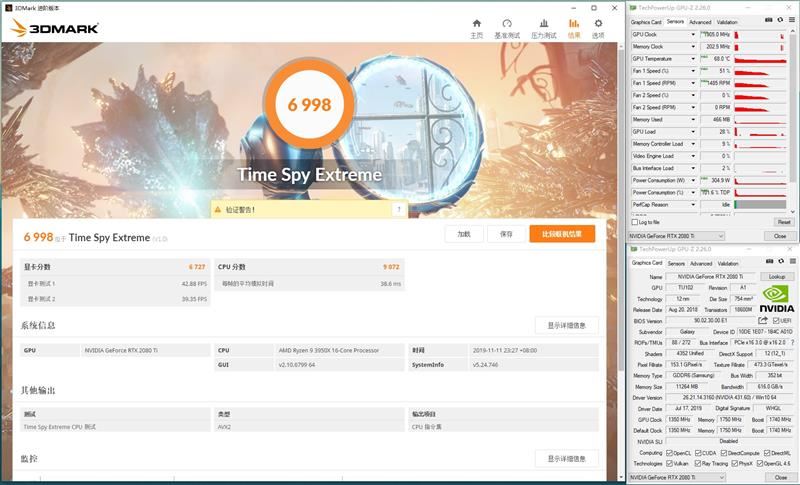Screen dimensions: 800x485
Task: Toggle the DirectCompute checkbox
Action: pyautogui.click(x=723, y=453)
